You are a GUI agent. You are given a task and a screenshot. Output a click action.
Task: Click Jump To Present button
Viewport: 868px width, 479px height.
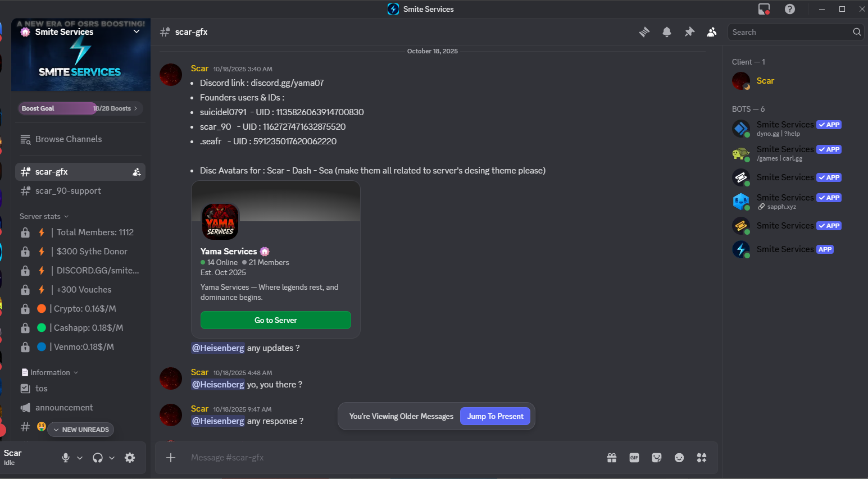pos(495,416)
